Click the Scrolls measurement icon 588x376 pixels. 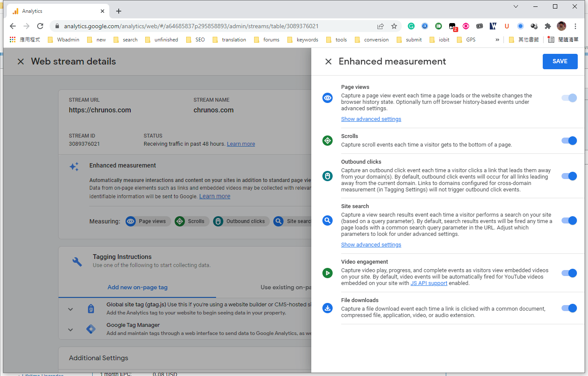click(x=328, y=140)
